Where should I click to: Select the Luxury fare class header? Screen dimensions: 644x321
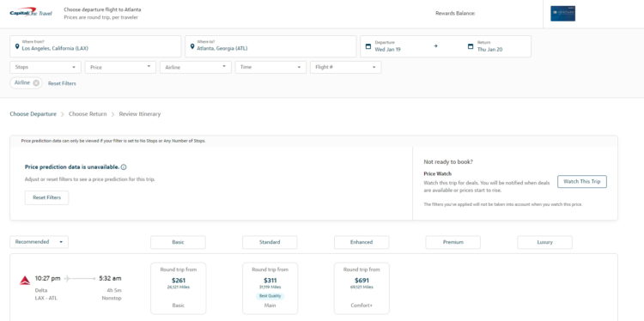(x=544, y=242)
